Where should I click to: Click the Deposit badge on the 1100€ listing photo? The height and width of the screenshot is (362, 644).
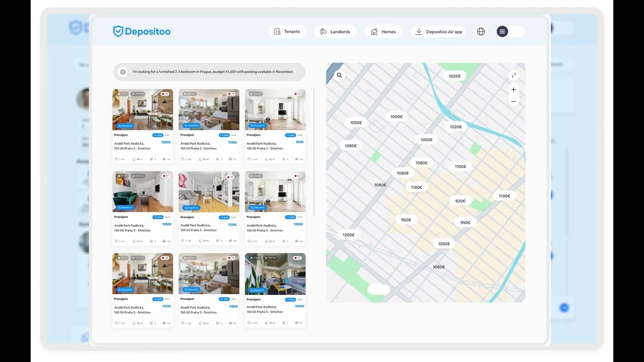[x=191, y=125]
